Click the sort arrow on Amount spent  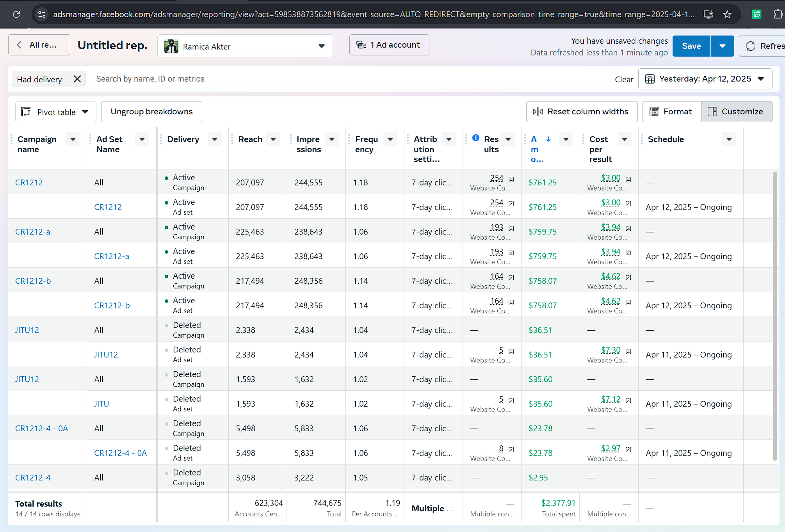[548, 139]
